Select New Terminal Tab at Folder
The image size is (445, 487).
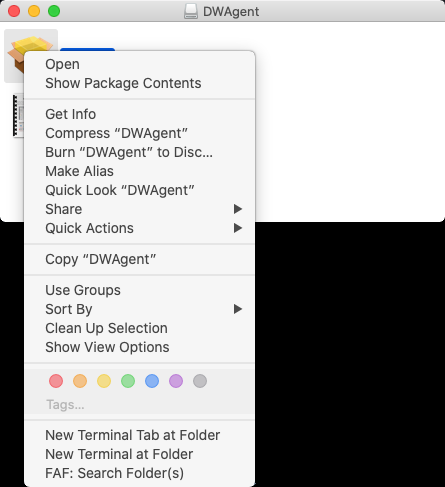pos(140,435)
